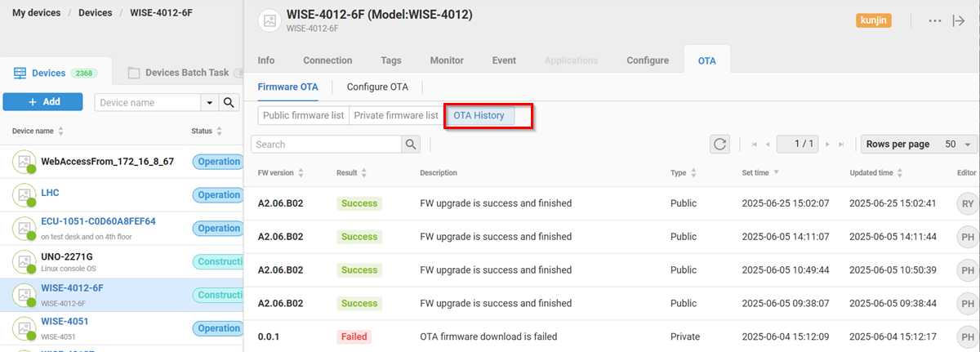
Task: Click the kunjin user badge
Action: click(873, 21)
